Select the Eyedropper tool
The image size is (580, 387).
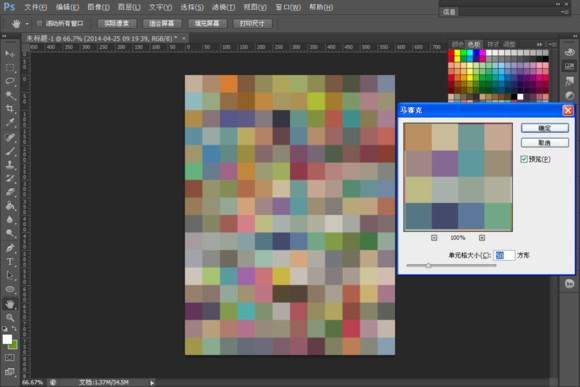coord(10,122)
